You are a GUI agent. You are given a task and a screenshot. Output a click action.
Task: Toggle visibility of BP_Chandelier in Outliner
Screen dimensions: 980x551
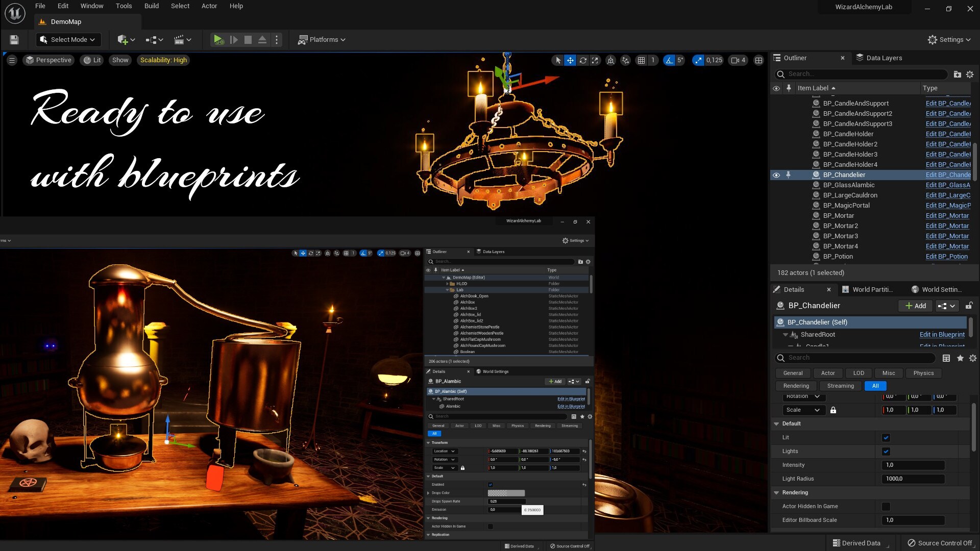776,174
